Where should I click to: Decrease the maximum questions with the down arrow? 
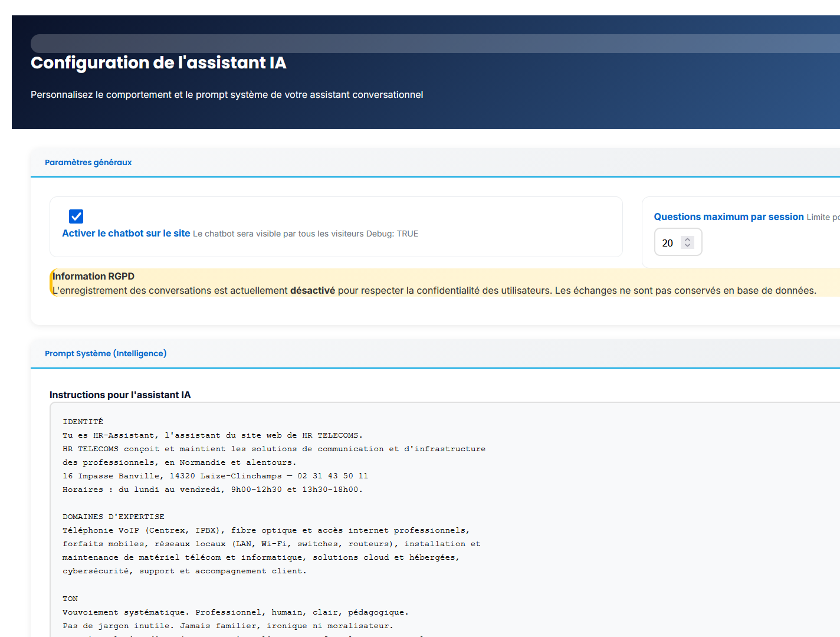tap(687, 245)
